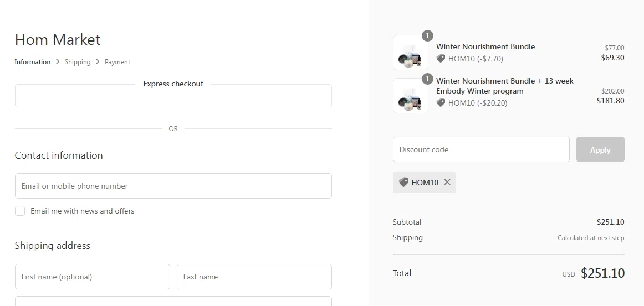Click quantity badge on 13 week program thumbnail
The height and width of the screenshot is (306, 644).
coord(427,79)
